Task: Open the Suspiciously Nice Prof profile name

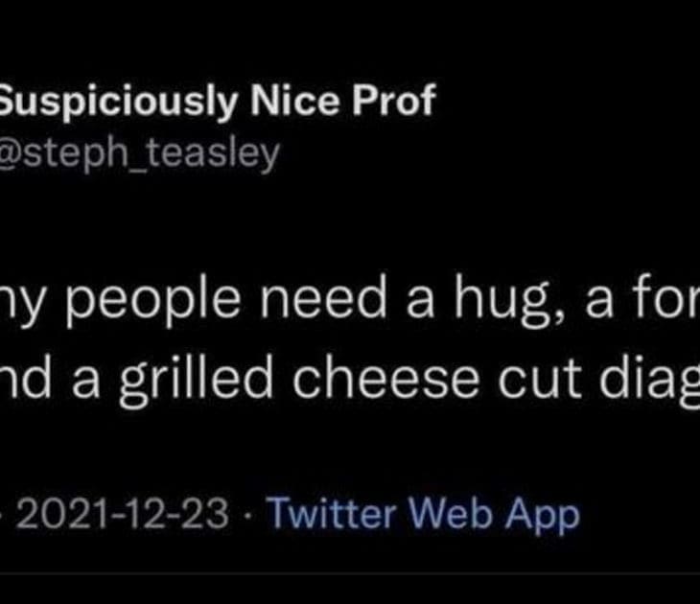Action: 218,103
